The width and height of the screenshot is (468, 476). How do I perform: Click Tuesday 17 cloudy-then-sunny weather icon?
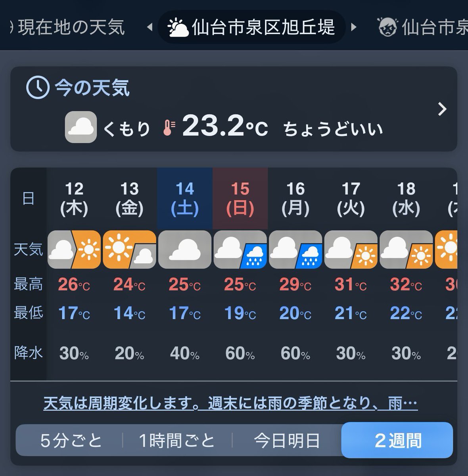coord(351,250)
